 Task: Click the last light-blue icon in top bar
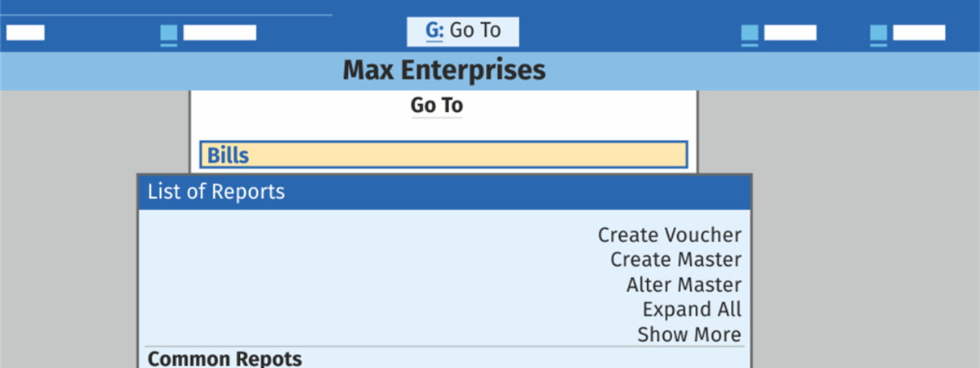point(879,34)
